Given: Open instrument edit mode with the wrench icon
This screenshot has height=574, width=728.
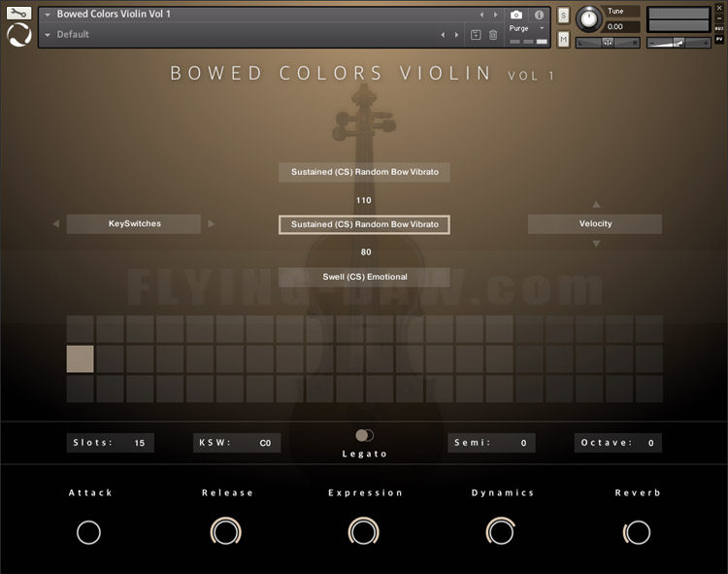Looking at the screenshot, I should point(18,13).
